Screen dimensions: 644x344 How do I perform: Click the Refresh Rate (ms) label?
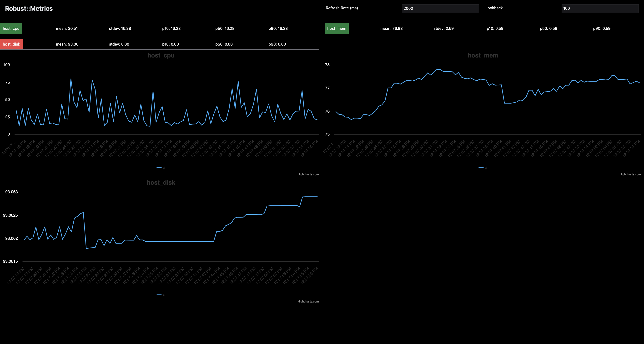(x=342, y=8)
